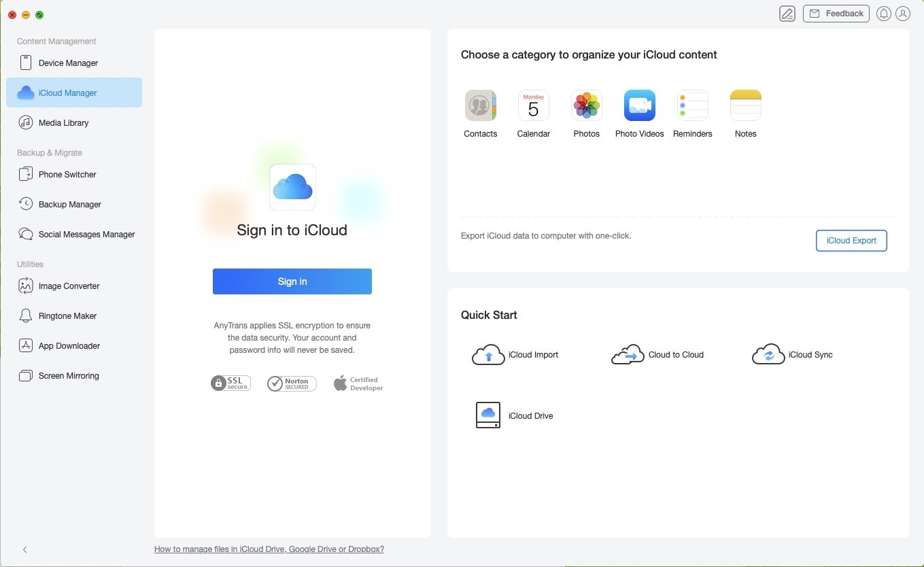Click the blue Sign in button
This screenshot has height=567, width=924.
(x=292, y=281)
